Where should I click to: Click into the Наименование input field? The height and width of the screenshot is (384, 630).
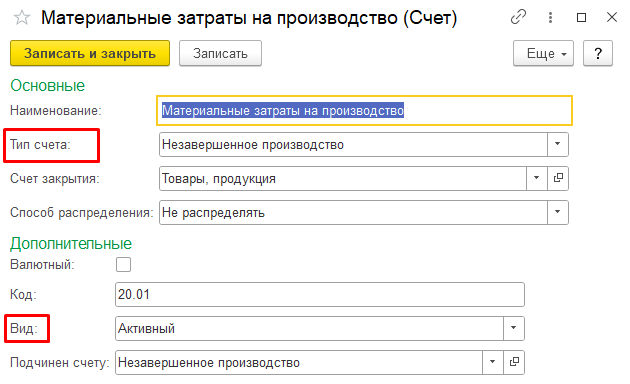click(364, 110)
